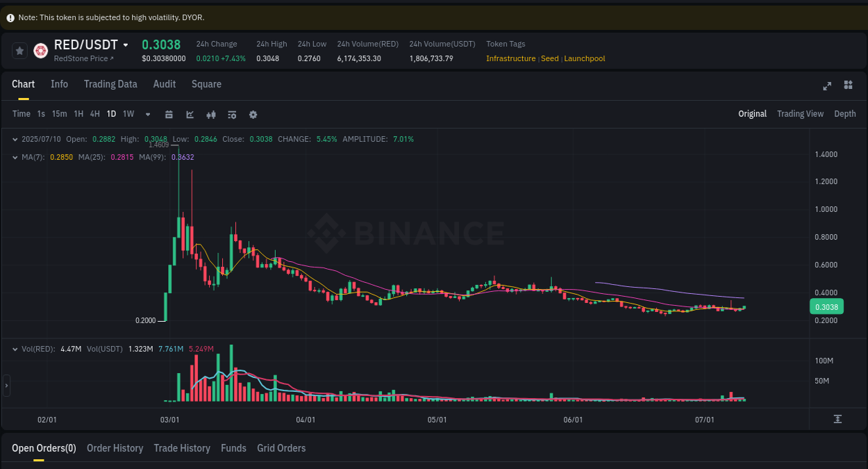The height and width of the screenshot is (469, 868).
Task: Open extra timeframes dropdown after 1W
Action: 147,114
